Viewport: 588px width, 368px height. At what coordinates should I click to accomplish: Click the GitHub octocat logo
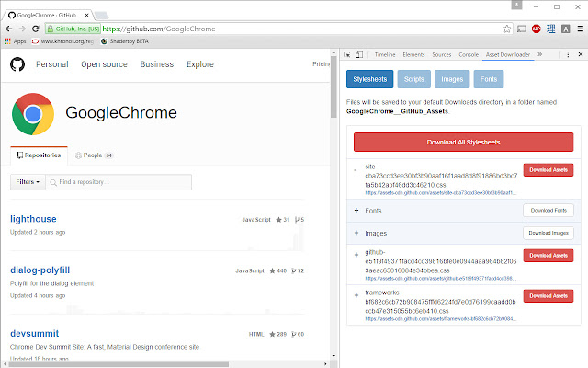[17, 64]
